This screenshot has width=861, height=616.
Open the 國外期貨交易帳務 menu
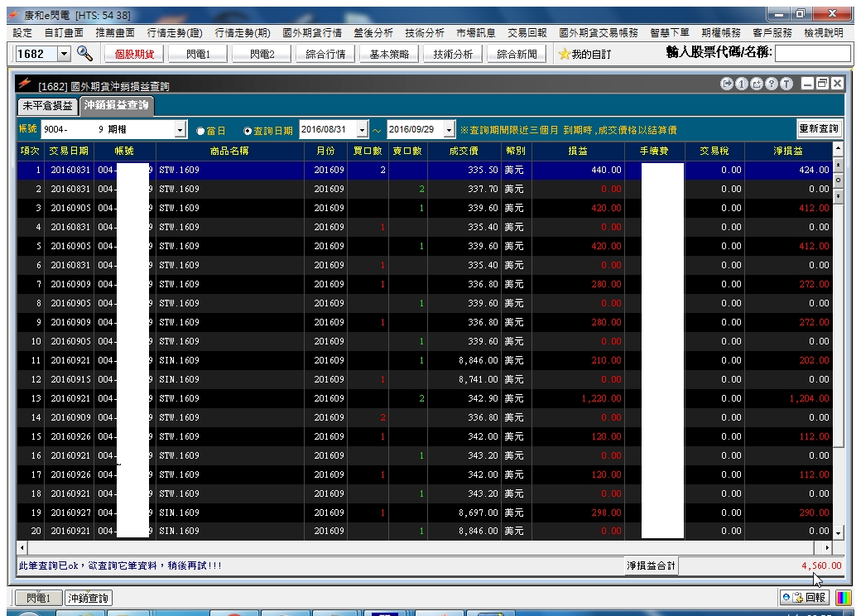click(x=599, y=33)
